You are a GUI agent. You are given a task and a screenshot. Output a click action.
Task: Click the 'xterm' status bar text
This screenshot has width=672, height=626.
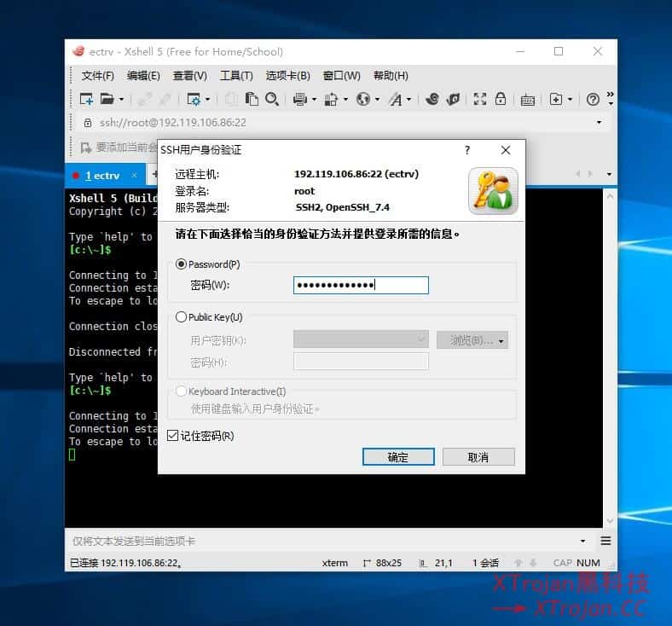pyautogui.click(x=334, y=563)
